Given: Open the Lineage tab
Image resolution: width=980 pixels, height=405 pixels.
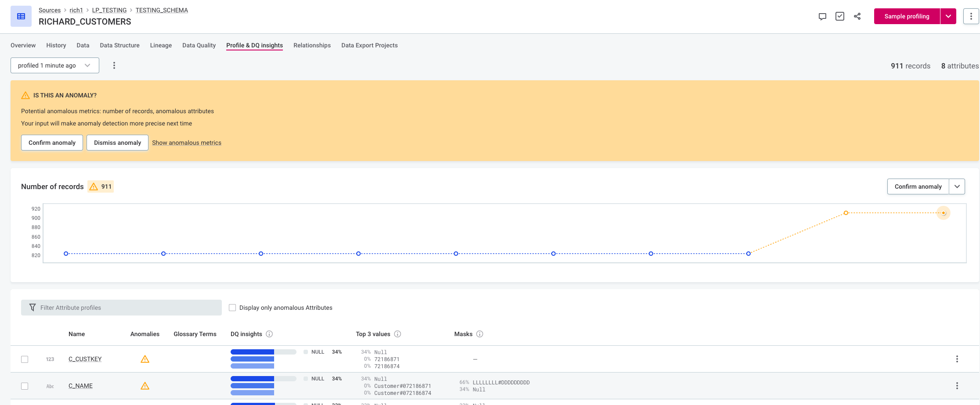Looking at the screenshot, I should [x=161, y=45].
